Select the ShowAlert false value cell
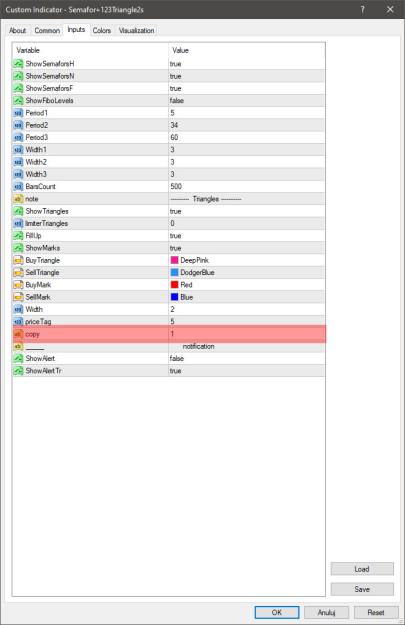This screenshot has width=405, height=625. 247,358
